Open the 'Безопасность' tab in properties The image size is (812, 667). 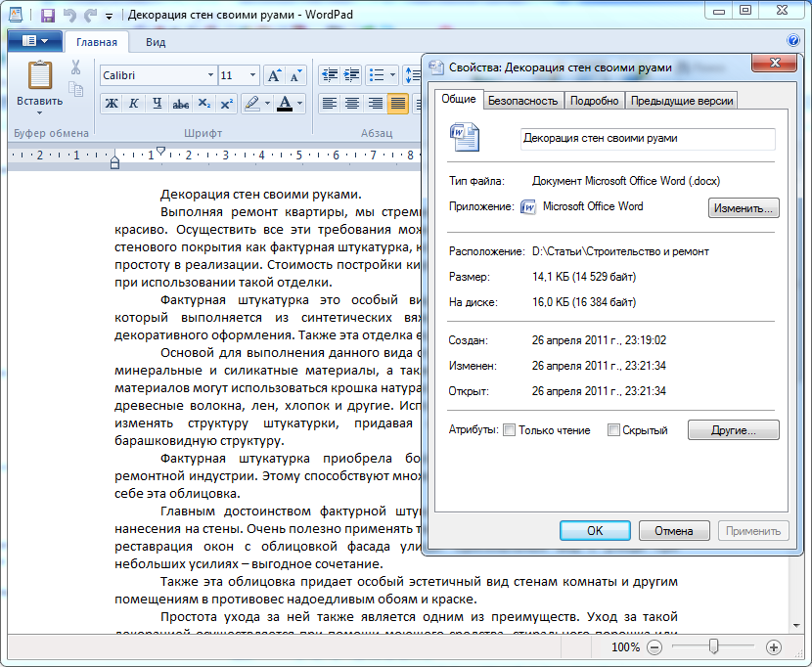point(522,101)
